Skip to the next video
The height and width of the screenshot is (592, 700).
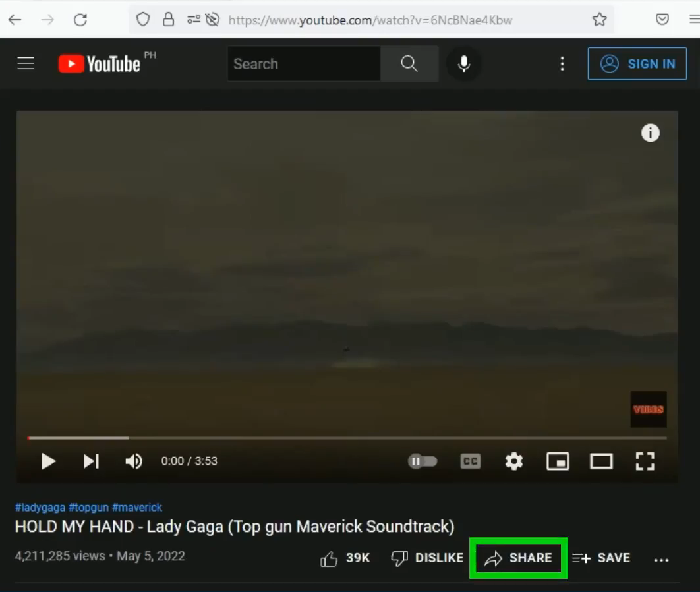(91, 461)
